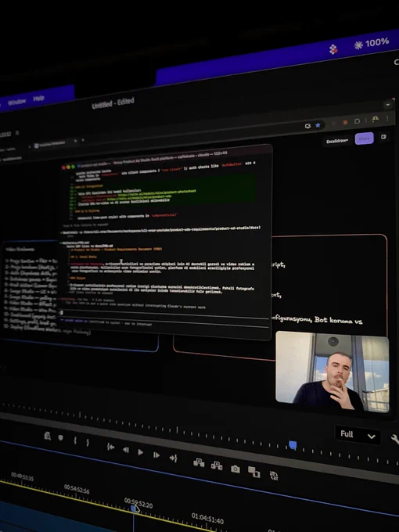Click the extensions puzzle icon in recorded browser
399x532 pixels.
tap(358, 121)
